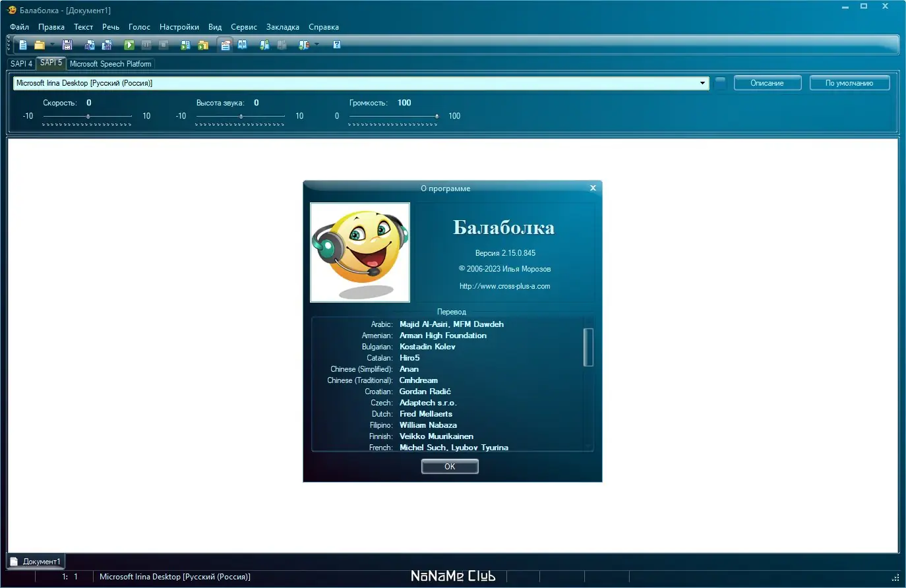The height and width of the screenshot is (588, 906).
Task: Click the batch file converter folder icon
Action: (x=203, y=45)
